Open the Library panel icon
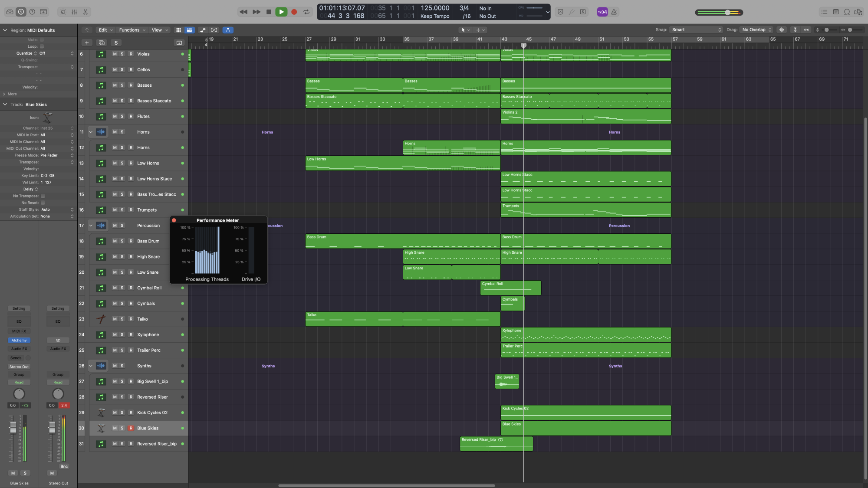The height and width of the screenshot is (488, 868). [10, 12]
